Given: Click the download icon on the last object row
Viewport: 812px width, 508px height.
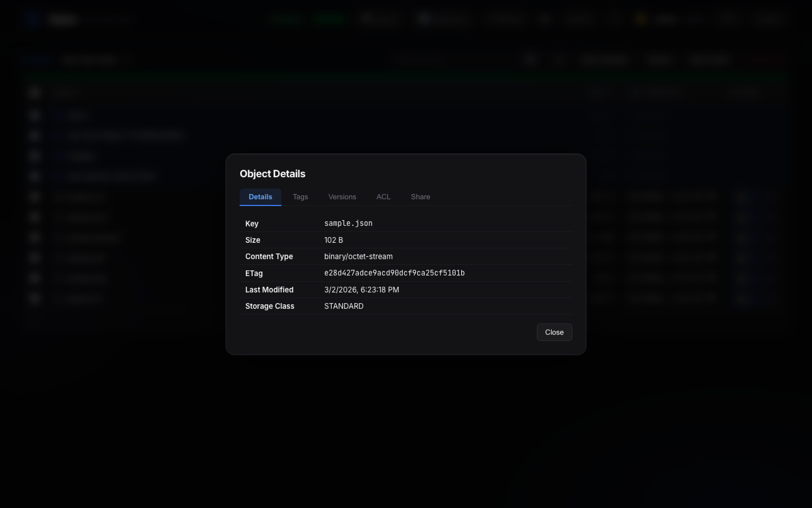Looking at the screenshot, I should click(742, 299).
